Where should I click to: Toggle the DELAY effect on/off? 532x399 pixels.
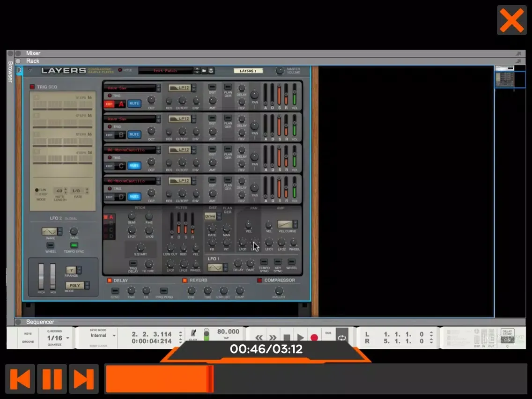click(x=109, y=280)
